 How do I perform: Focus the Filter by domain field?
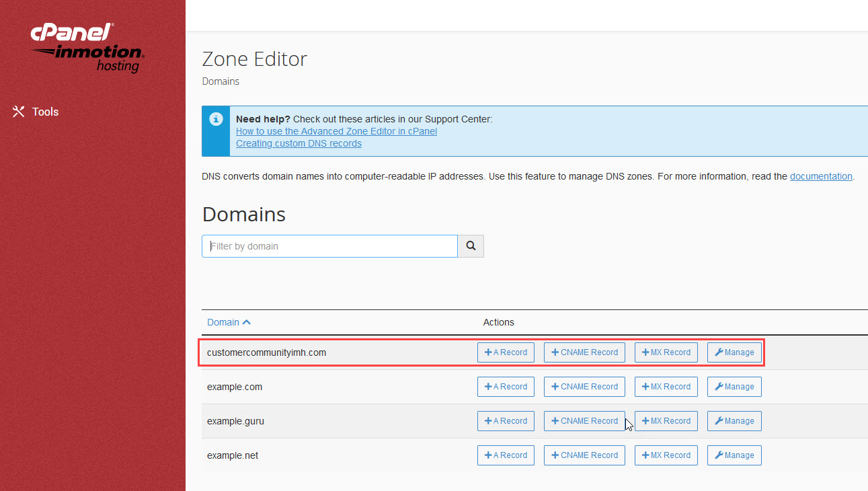pos(329,246)
